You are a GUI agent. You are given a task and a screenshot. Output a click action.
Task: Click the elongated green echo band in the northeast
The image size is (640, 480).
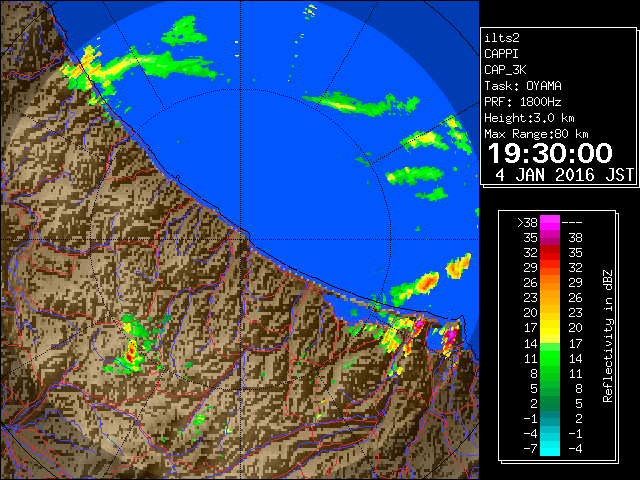point(361,104)
